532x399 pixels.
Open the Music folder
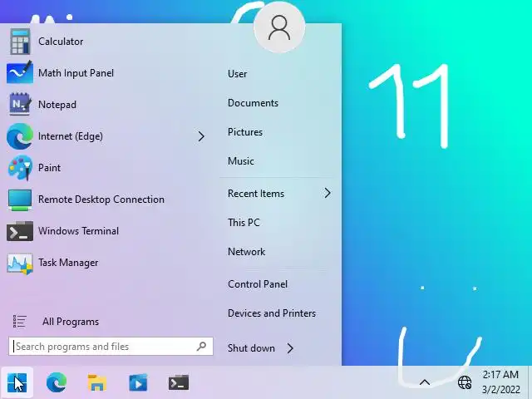point(241,160)
